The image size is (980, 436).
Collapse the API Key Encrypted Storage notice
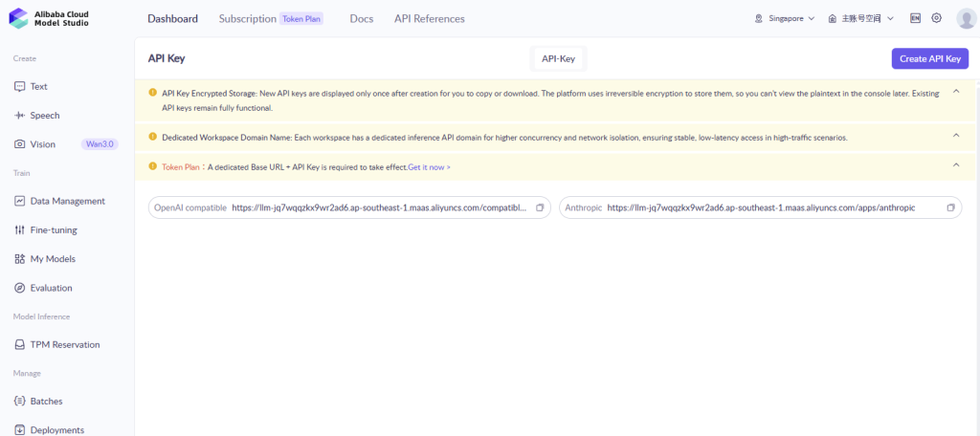click(x=956, y=91)
